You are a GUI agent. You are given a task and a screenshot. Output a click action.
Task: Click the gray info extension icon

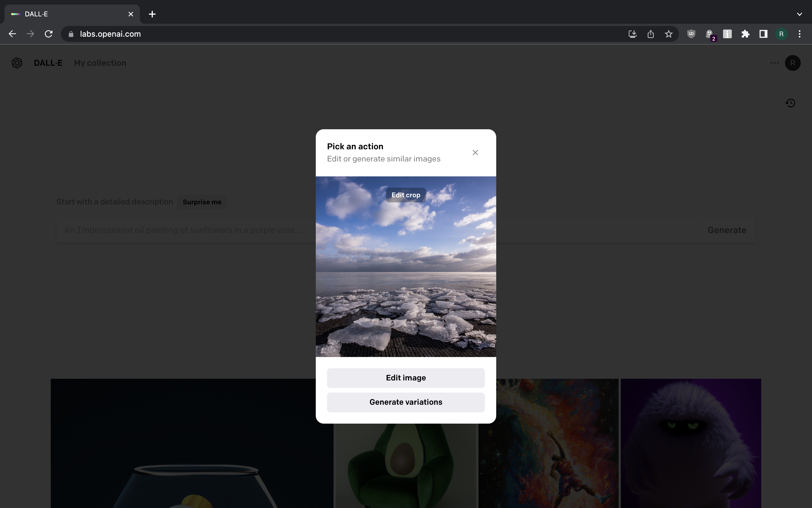coord(727,34)
